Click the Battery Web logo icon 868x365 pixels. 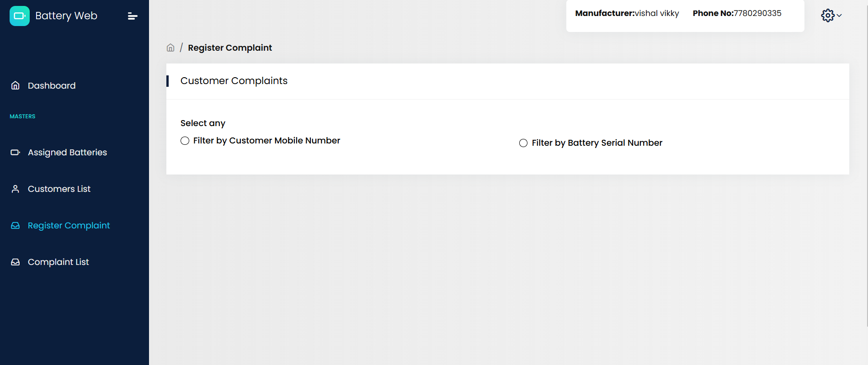click(x=19, y=16)
